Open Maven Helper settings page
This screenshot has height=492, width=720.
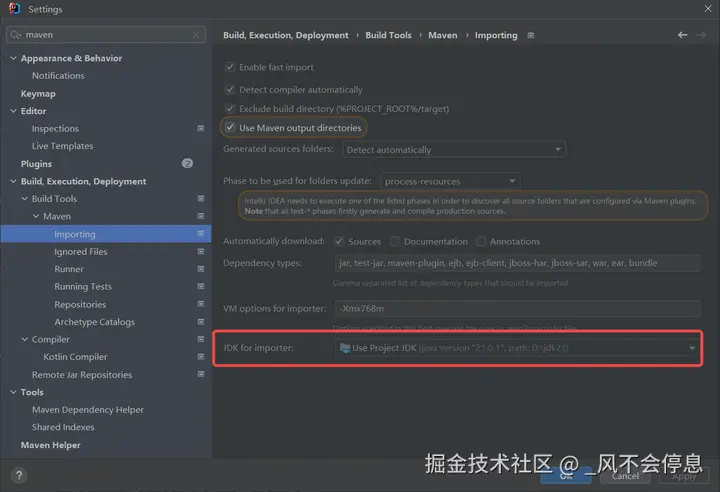(51, 445)
